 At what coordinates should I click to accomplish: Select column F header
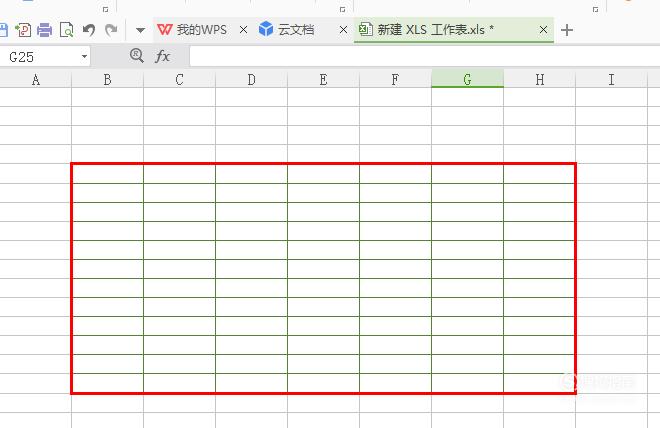395,79
